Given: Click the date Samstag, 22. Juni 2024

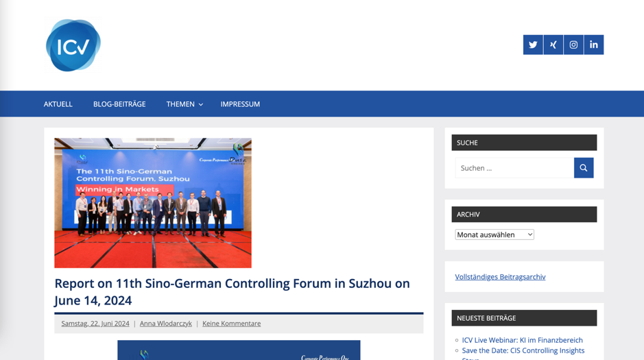Looking at the screenshot, I should tap(95, 324).
